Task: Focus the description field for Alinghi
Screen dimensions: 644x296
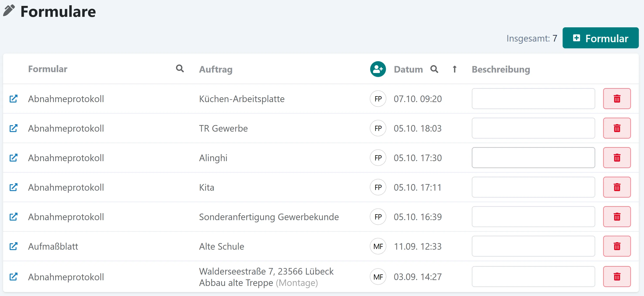Action: (x=533, y=158)
